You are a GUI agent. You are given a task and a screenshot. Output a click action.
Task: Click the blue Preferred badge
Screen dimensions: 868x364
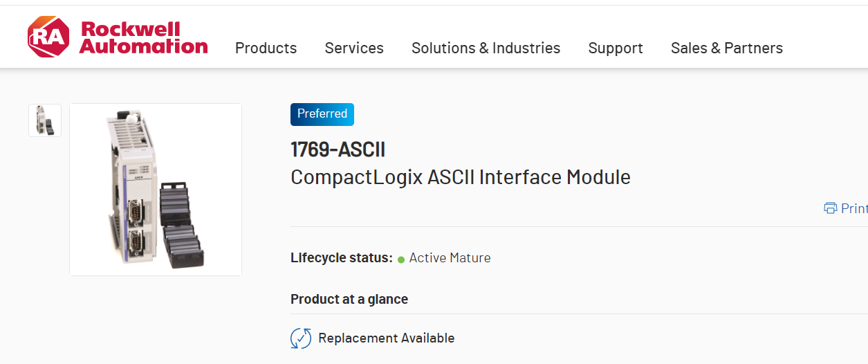[x=322, y=114]
